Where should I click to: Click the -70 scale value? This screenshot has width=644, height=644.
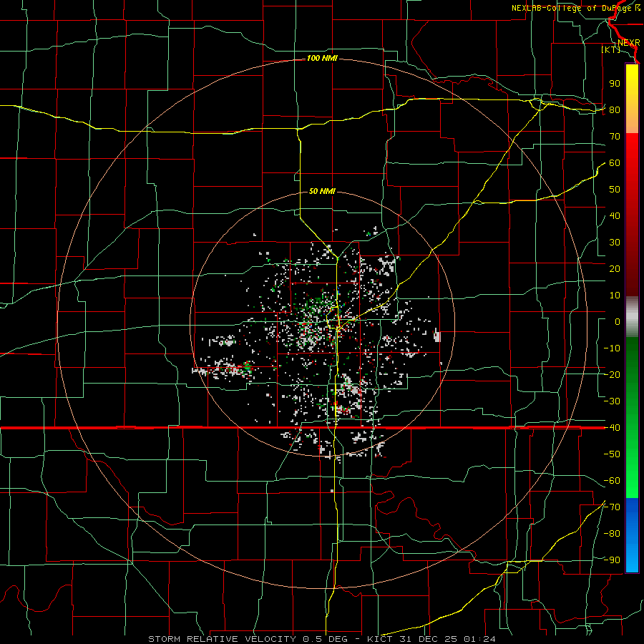tap(612, 507)
